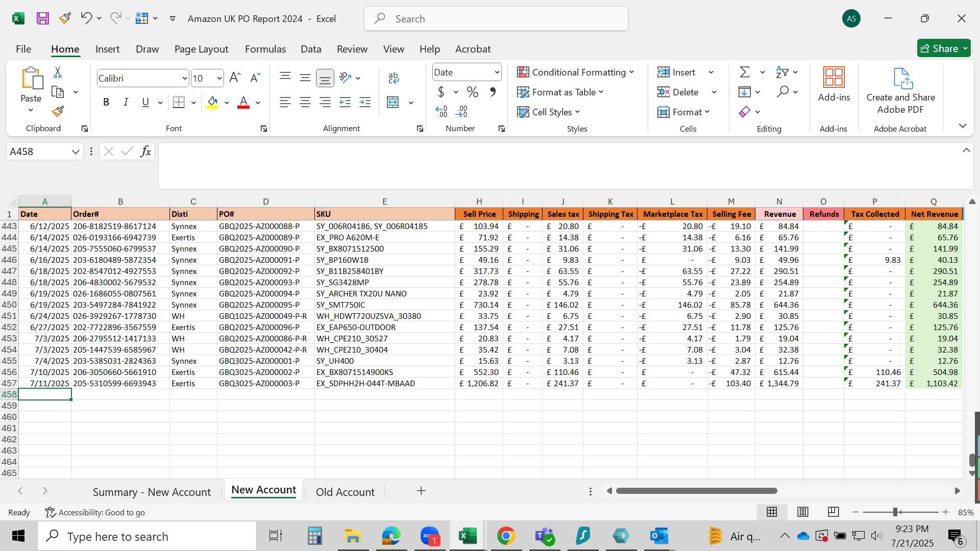Apply red font color
This screenshot has width=980, height=551.
click(243, 103)
